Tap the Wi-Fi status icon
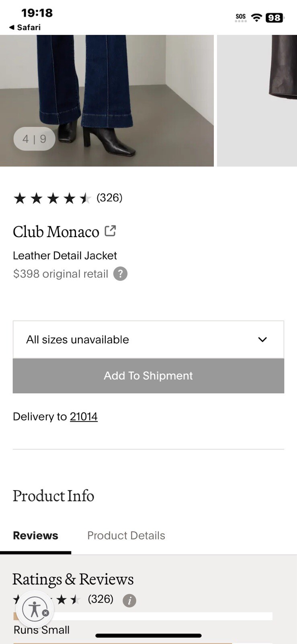This screenshot has height=644, width=297. click(x=256, y=17)
